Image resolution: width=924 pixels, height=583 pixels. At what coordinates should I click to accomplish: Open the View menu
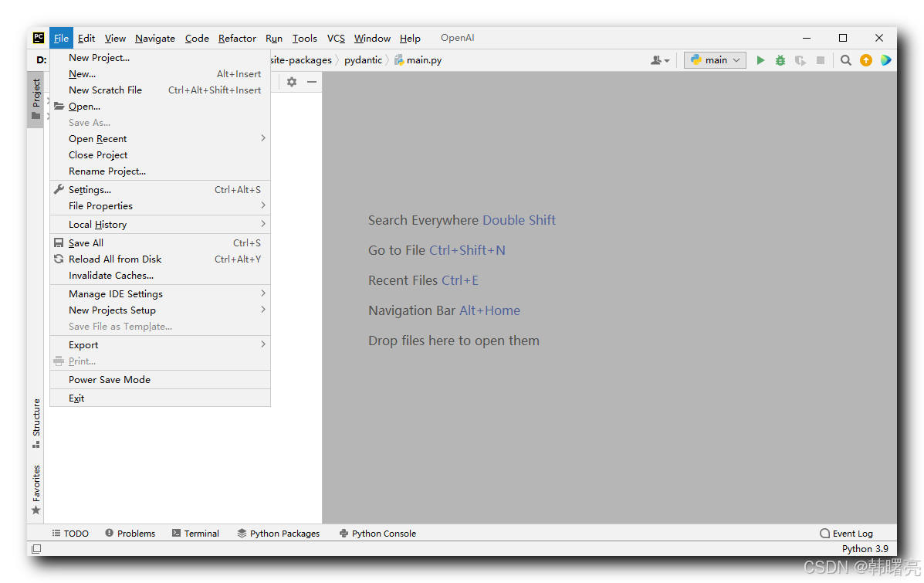pyautogui.click(x=115, y=39)
